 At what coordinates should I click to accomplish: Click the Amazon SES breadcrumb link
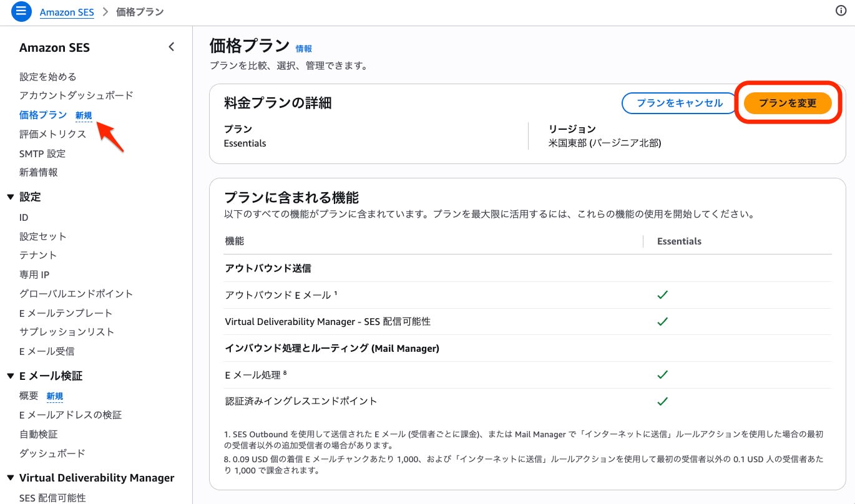point(67,12)
